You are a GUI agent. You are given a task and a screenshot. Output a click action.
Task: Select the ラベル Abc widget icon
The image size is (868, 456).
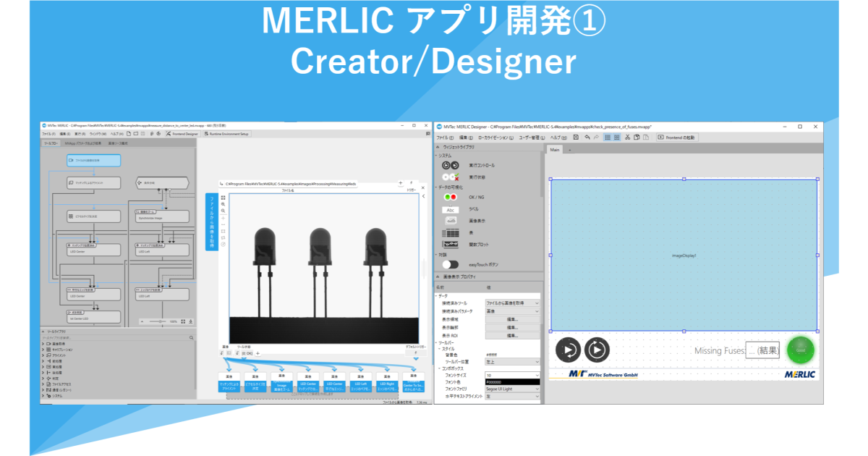click(451, 208)
